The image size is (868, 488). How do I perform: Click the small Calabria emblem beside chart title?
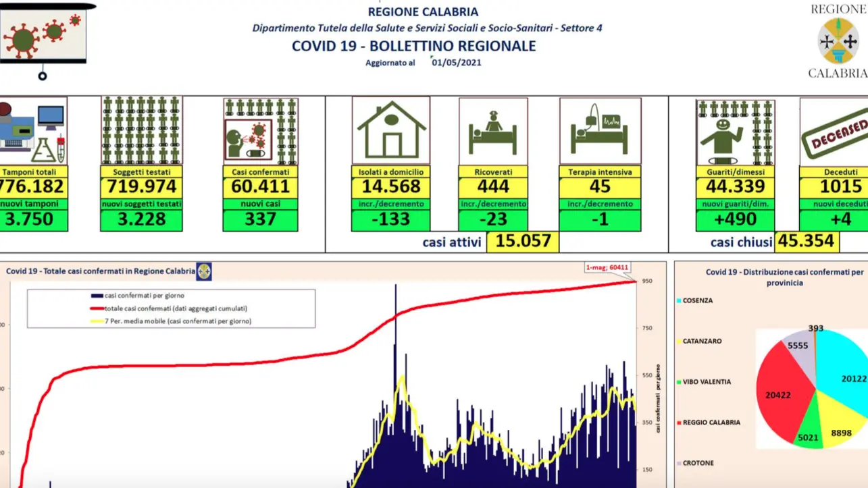pos(203,271)
